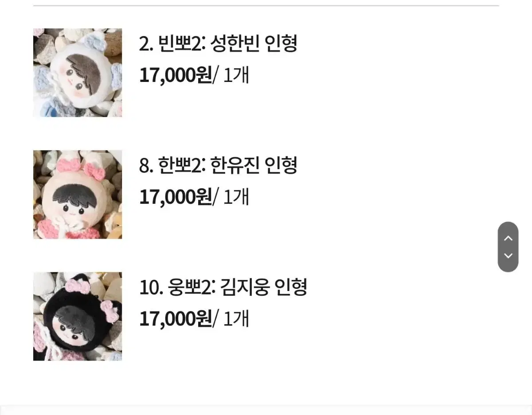Click the item number '8.' before 한뽀2
The width and height of the screenshot is (532, 415).
[x=146, y=166]
